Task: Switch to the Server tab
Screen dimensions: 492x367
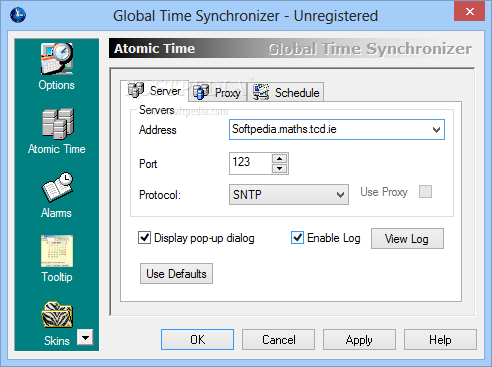Action: click(x=155, y=90)
